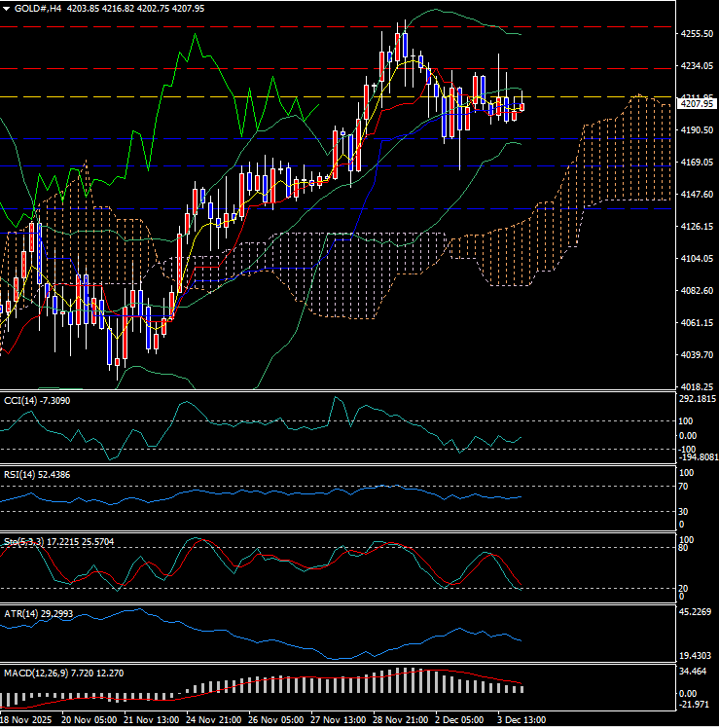Click the MACD(12,26,9) indicator label

pos(39,673)
